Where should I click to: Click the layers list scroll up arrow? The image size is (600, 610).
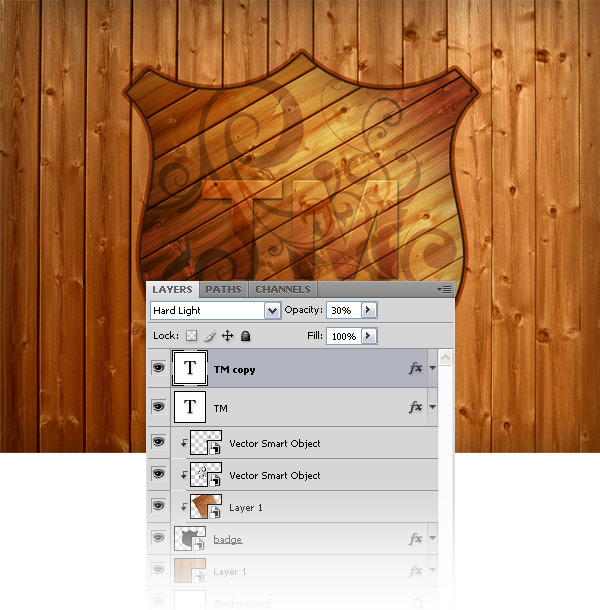446,357
